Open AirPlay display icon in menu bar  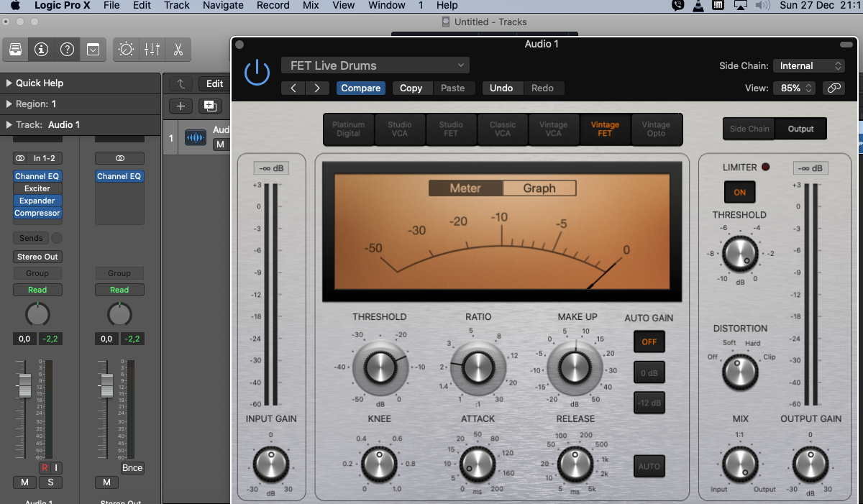[x=741, y=6]
